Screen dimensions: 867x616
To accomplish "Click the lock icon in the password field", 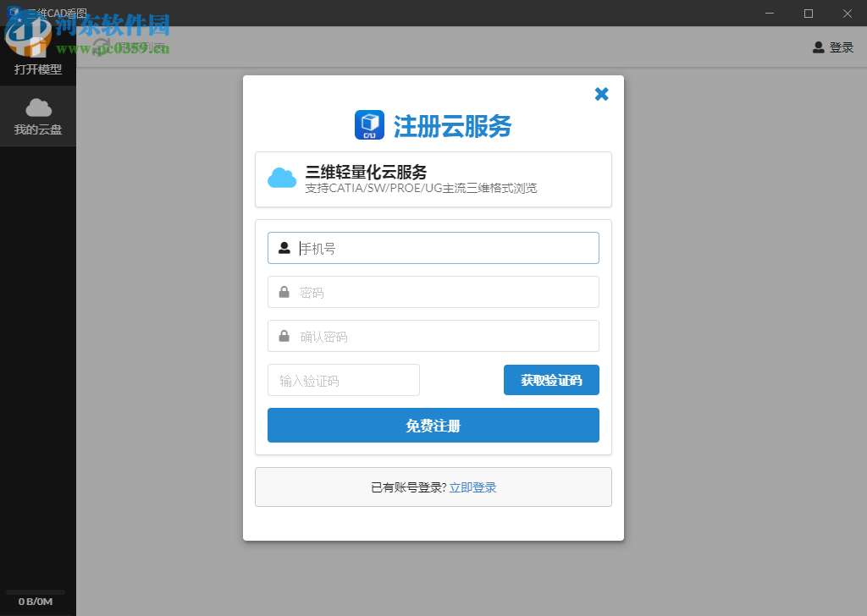I will click(x=283, y=292).
